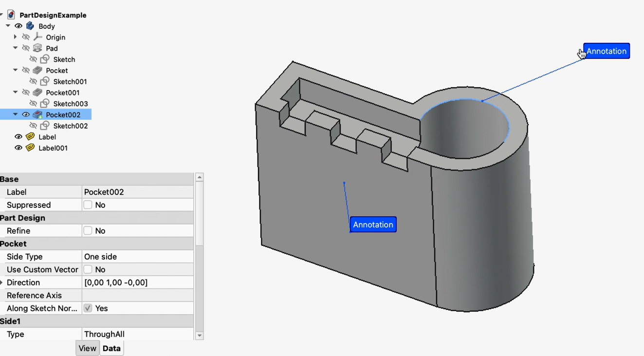This screenshot has width=644, height=356.
Task: Click the Origin axis icon
Action: 37,37
